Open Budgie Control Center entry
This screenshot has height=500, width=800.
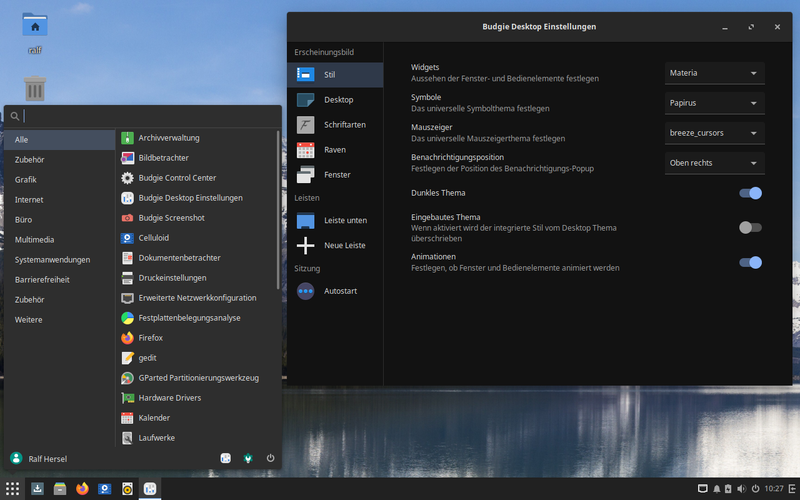tap(197, 178)
